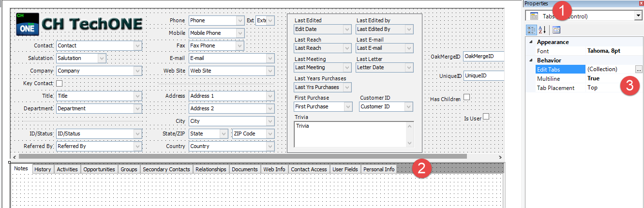Screen dimensions: 644x208
Task: Open the object selector dropdown in Properties
Action: 637,16
